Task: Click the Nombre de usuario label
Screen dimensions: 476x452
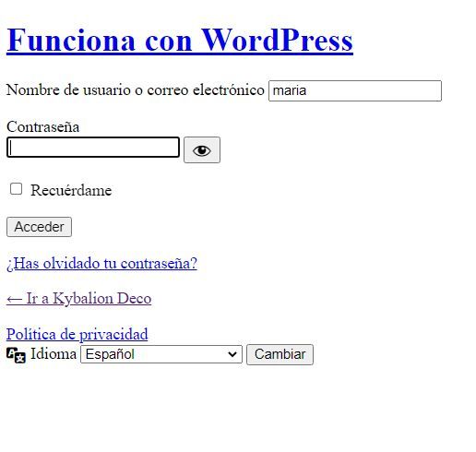Action: 135,90
